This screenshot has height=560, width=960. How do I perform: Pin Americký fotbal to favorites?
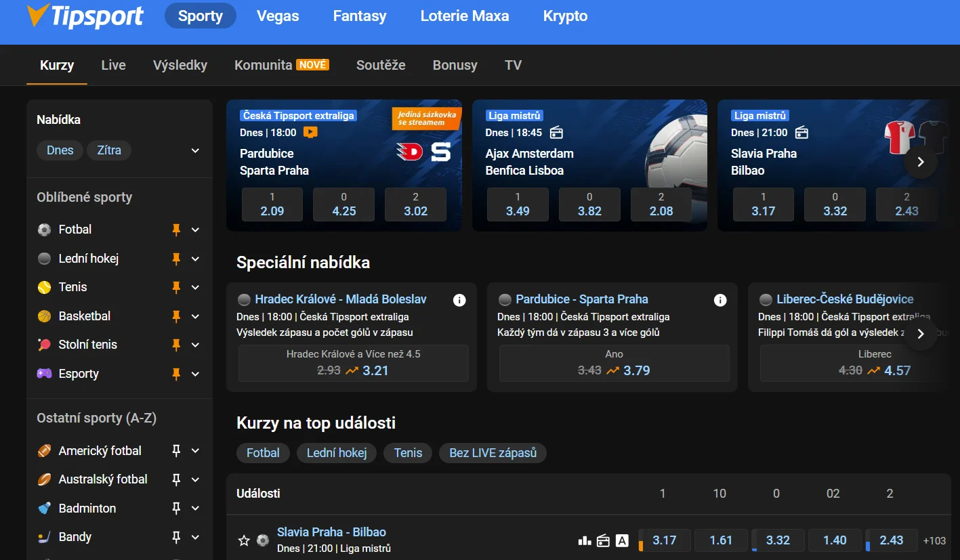click(x=176, y=451)
